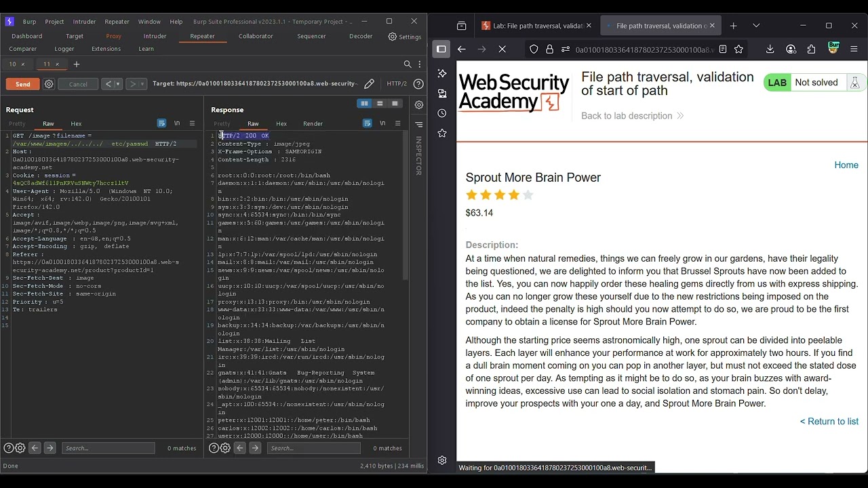Toggle Firefox reader view icon

point(722,49)
